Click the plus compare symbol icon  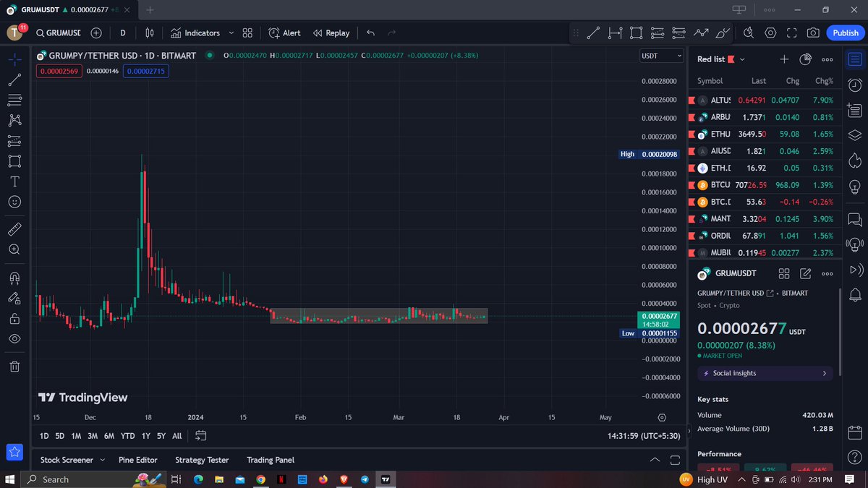click(x=96, y=33)
